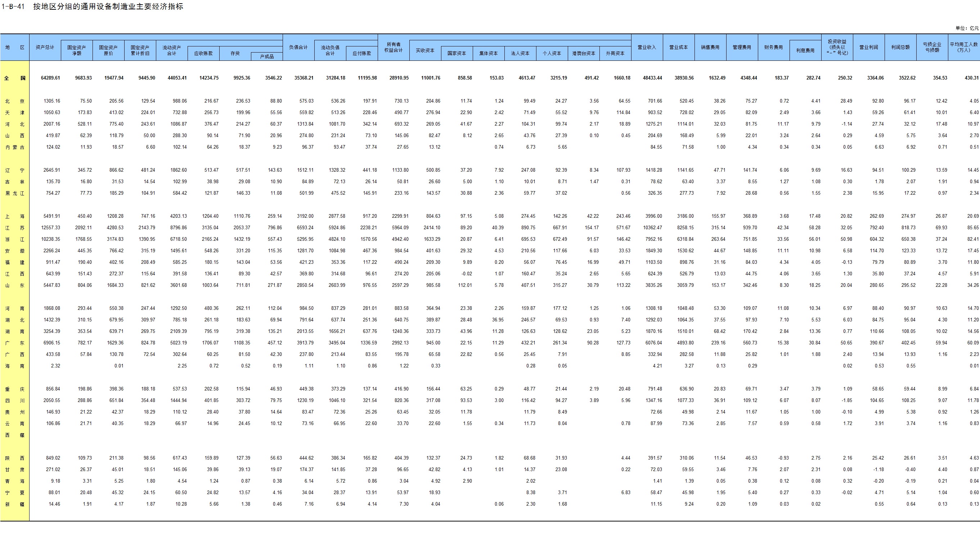Click the 资产总计 column header
The width and height of the screenshot is (980, 533).
pos(45,47)
